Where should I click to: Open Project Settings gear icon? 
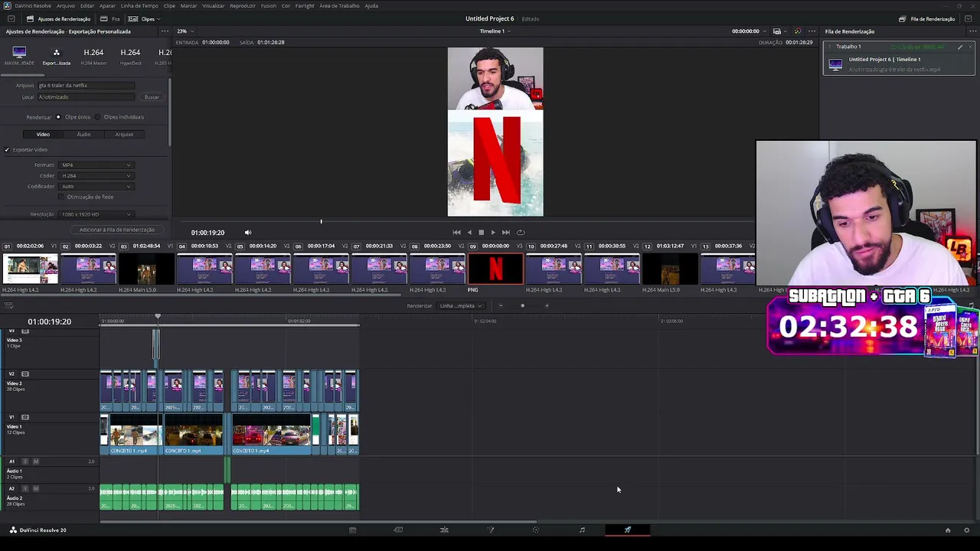pyautogui.click(x=967, y=530)
